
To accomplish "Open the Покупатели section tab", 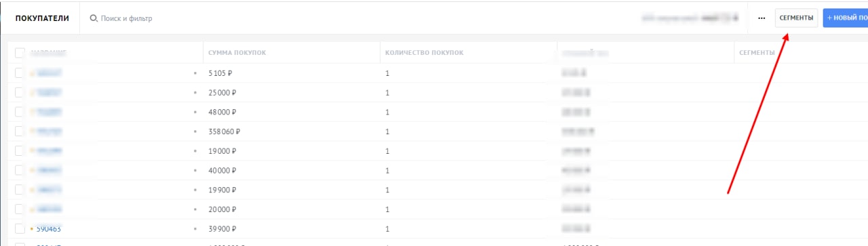I will pyautogui.click(x=42, y=18).
